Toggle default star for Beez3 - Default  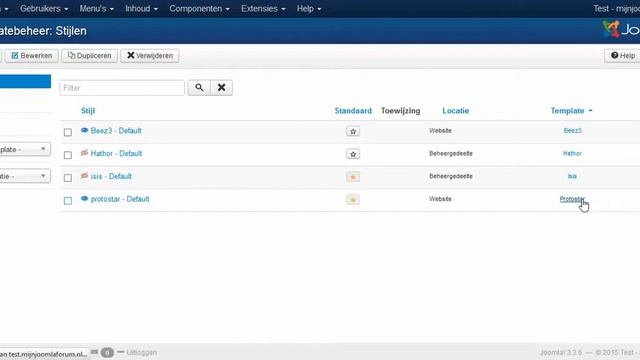[x=353, y=131]
